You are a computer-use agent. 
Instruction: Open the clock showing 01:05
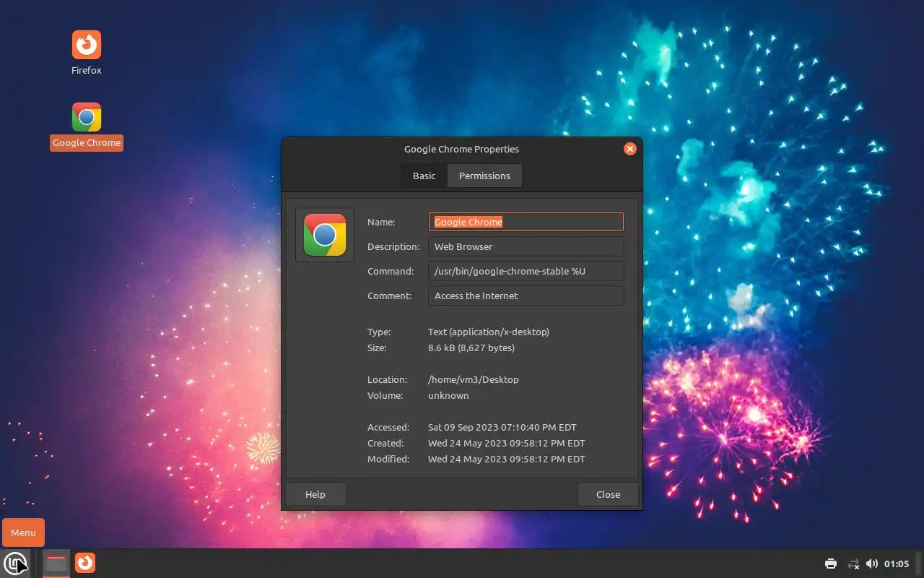pyautogui.click(x=897, y=564)
